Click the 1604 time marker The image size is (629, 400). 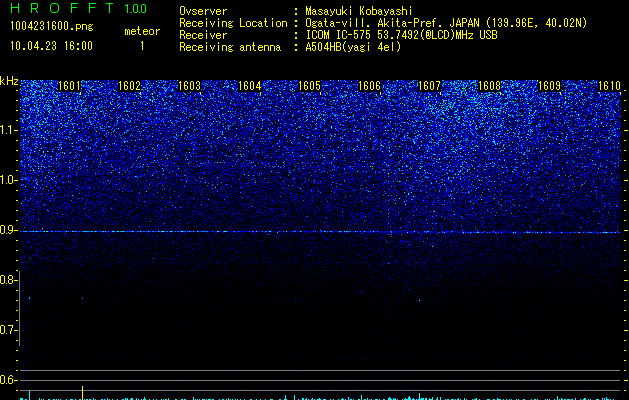[x=249, y=86]
